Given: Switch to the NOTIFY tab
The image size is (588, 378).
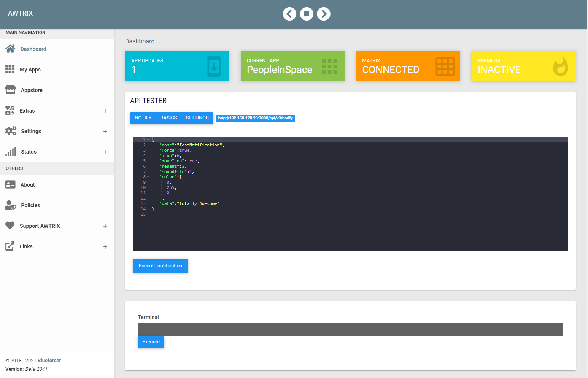Looking at the screenshot, I should tap(143, 118).
